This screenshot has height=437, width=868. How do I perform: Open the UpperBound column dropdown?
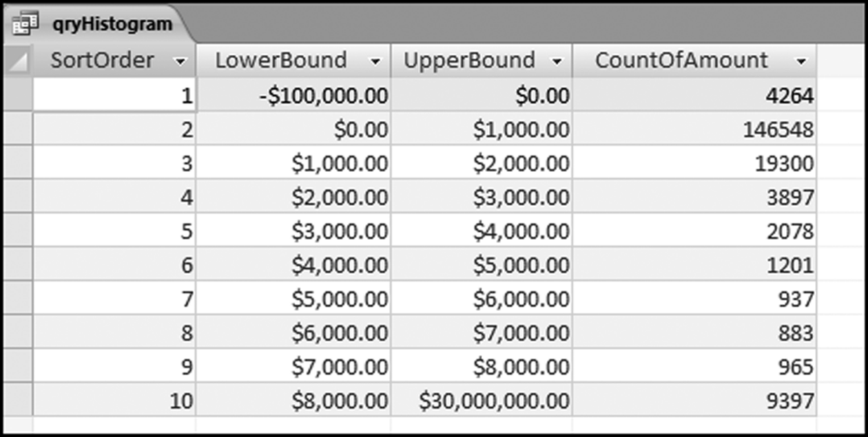click(x=557, y=61)
